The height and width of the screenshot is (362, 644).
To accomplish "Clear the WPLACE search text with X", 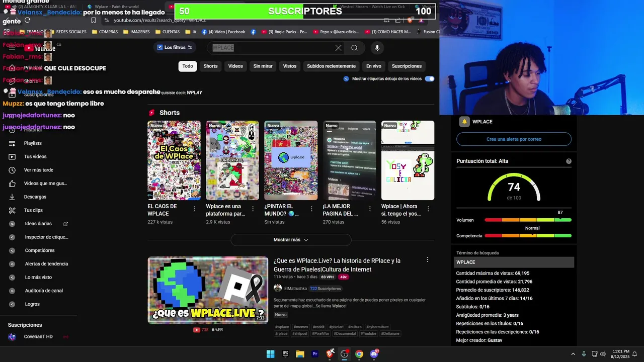I will point(338,48).
